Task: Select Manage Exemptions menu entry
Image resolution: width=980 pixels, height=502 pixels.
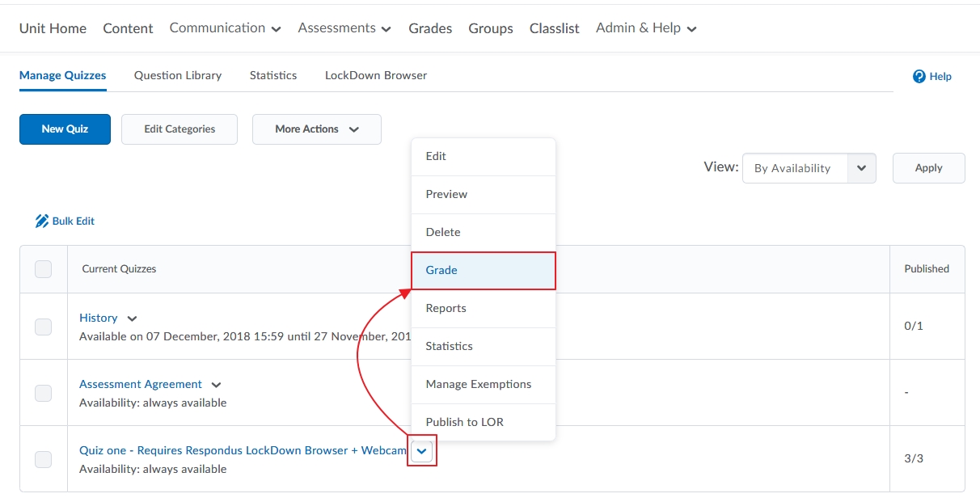Action: pos(484,384)
